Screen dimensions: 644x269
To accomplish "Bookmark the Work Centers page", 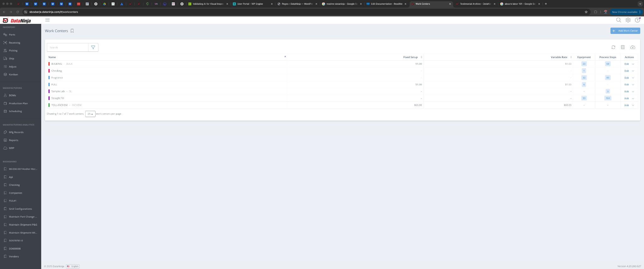I will click(72, 31).
